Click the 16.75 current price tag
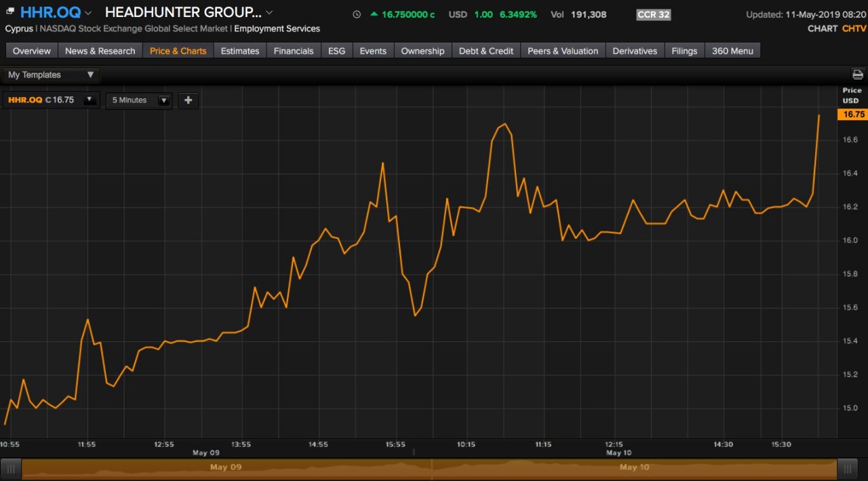 [852, 115]
